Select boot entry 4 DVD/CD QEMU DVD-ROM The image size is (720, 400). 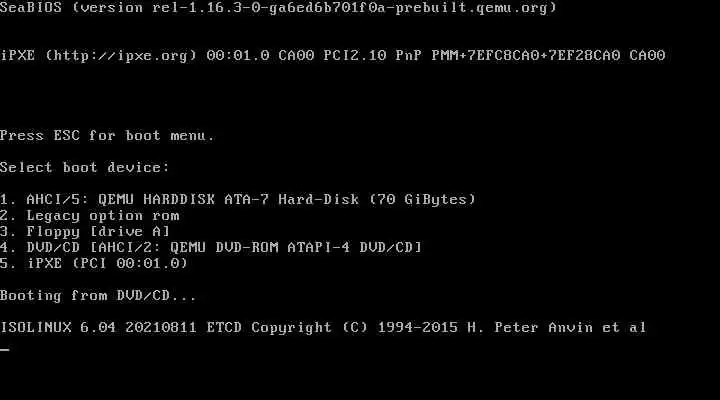(211, 248)
